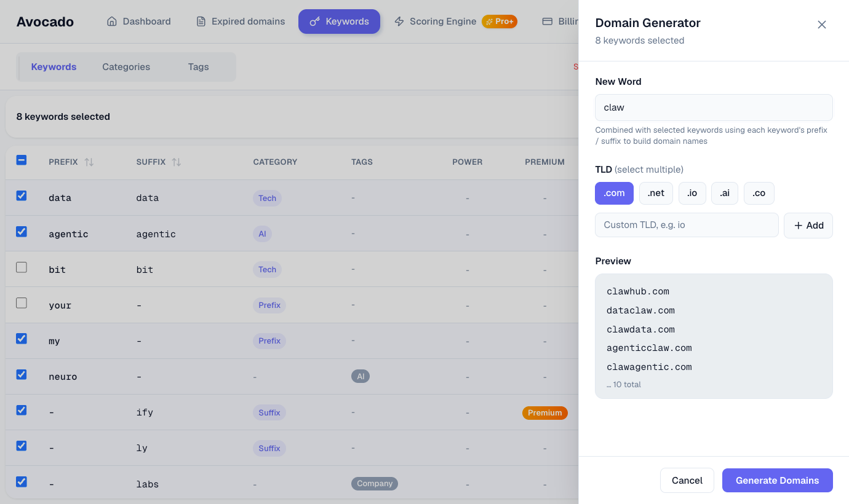Image resolution: width=849 pixels, height=504 pixels.
Task: Close the Domain Generator panel
Action: coord(821,25)
